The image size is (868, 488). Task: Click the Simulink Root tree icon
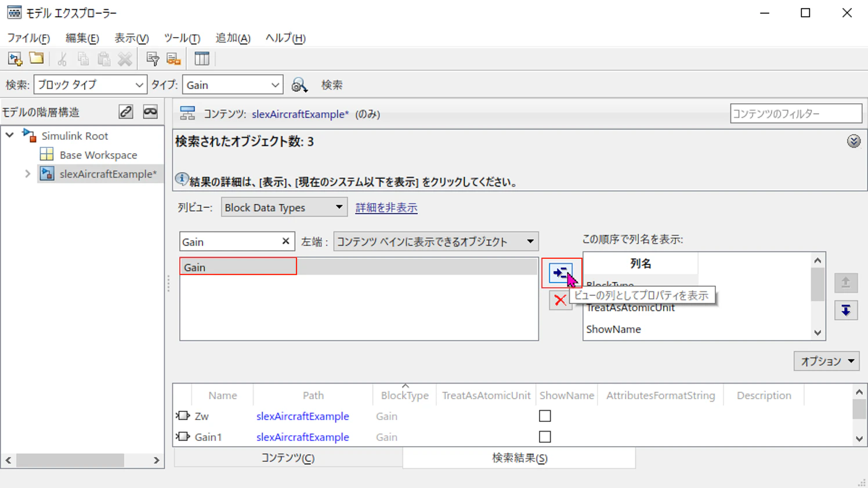(29, 136)
